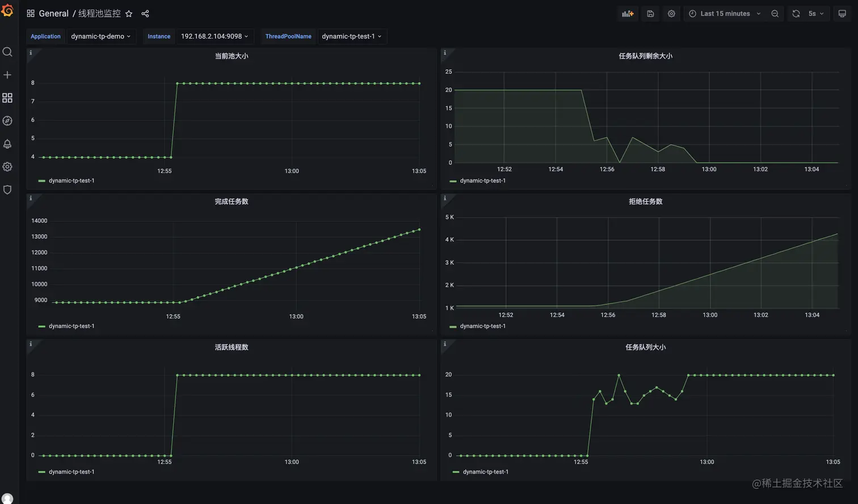Image resolution: width=858 pixels, height=504 pixels.
Task: Click the 12:52 label in 任务队列剩余大小 chart
Action: tap(504, 170)
